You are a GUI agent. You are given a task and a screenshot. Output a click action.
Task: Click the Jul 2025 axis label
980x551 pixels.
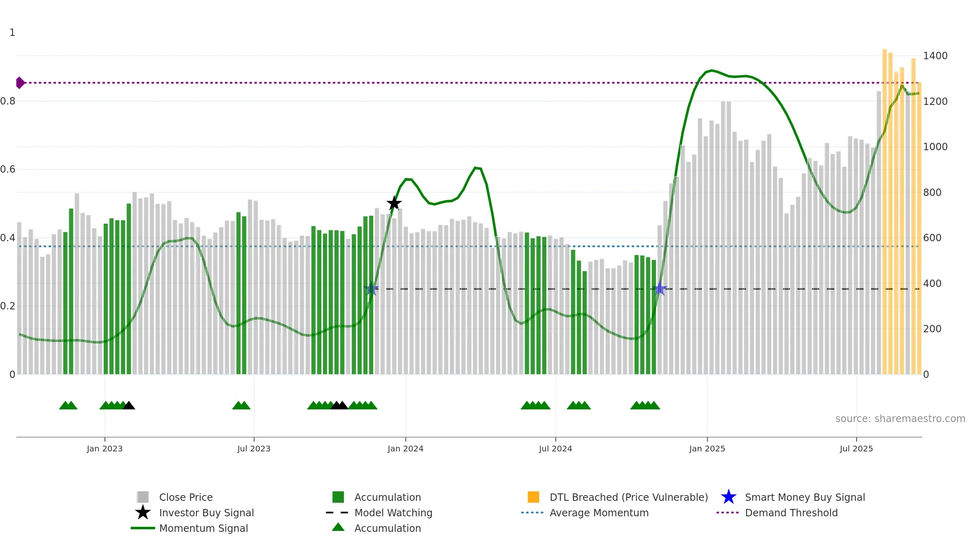[x=856, y=449]
